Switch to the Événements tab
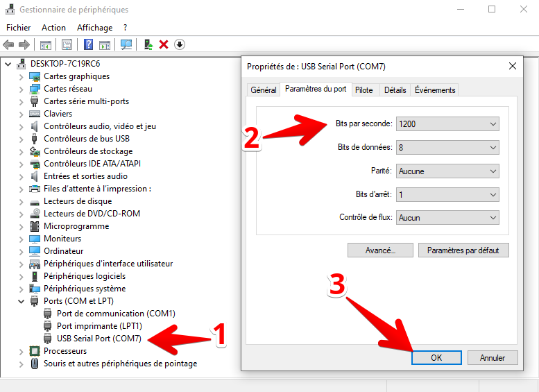This screenshot has width=539, height=392. [x=435, y=90]
